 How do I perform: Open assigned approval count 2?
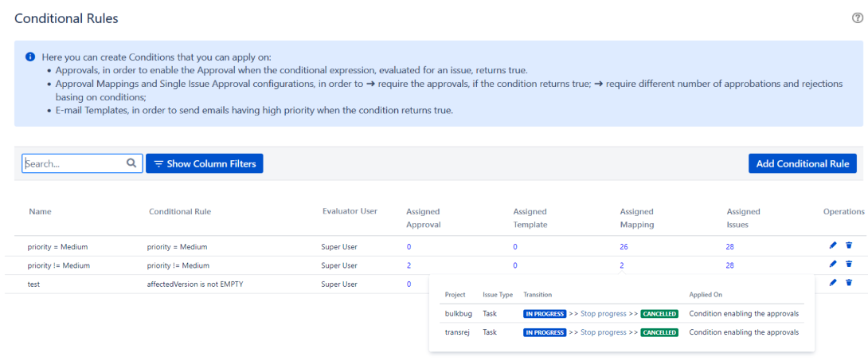point(409,265)
